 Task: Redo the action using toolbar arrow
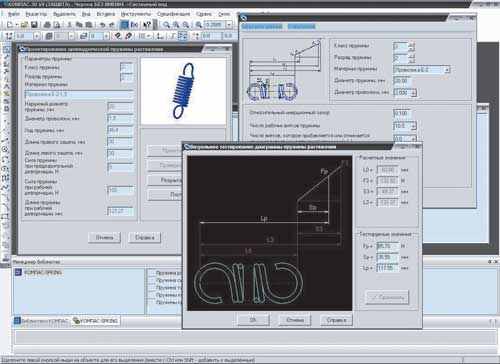coord(112,25)
